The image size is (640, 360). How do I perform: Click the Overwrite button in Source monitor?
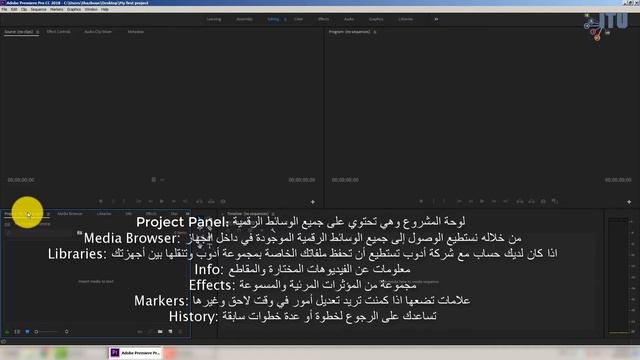211,201
